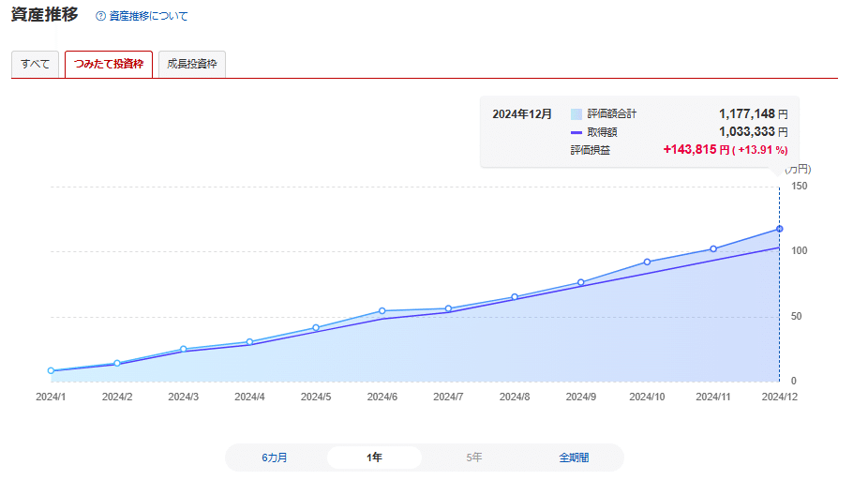Select the つみたて投資枠 tab
This screenshot has width=868, height=495.
(x=109, y=65)
